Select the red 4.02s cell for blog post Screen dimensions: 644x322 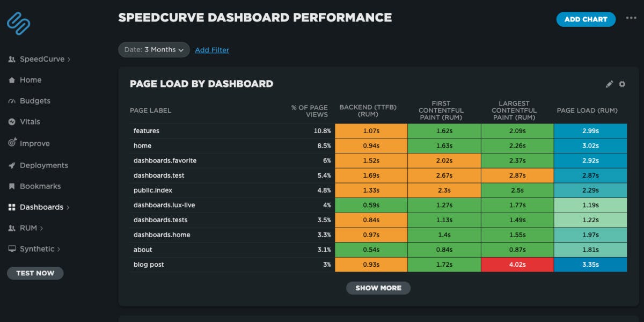517,264
